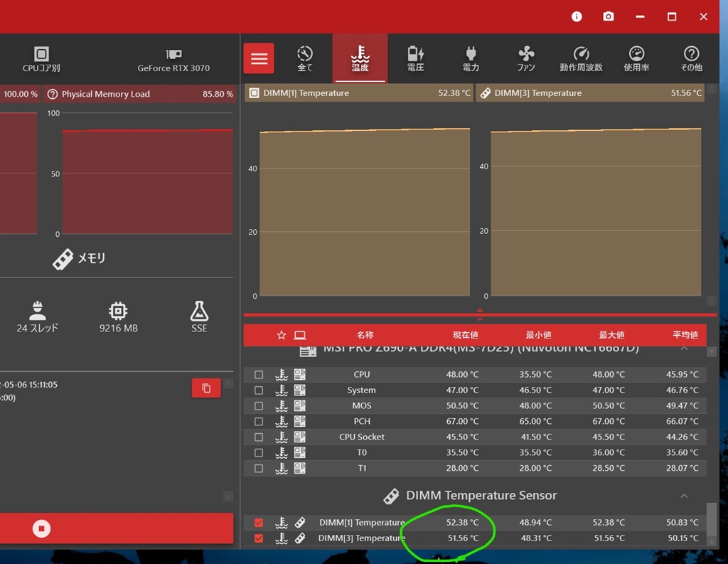This screenshot has width=728, height=564.
Task: Uncheck the DIMM[3] Temperature checkbox
Action: pyautogui.click(x=259, y=538)
